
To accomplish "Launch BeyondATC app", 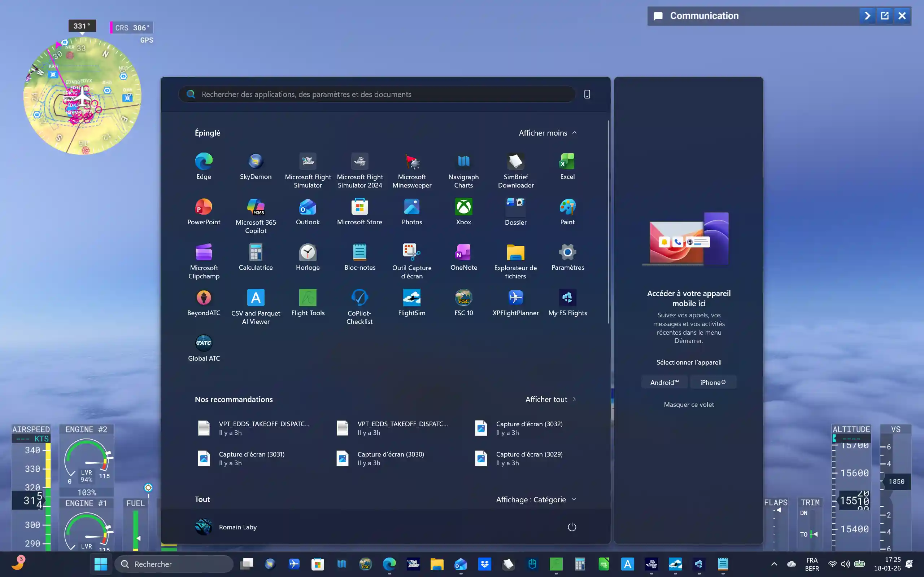I will [204, 303].
